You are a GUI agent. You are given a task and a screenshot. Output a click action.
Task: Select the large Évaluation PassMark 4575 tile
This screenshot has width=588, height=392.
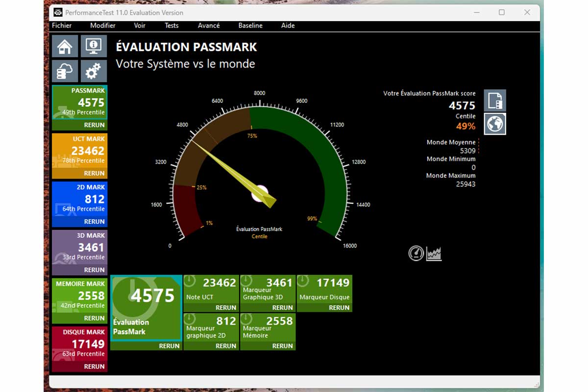pyautogui.click(x=147, y=308)
